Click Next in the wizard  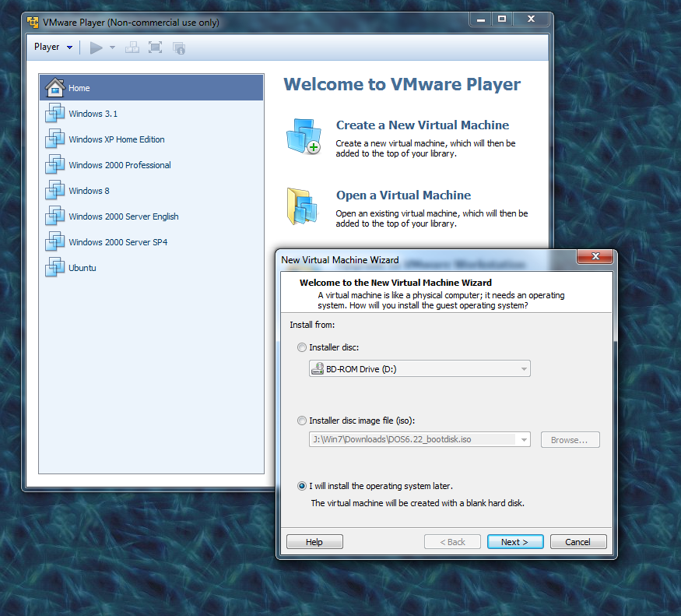515,542
